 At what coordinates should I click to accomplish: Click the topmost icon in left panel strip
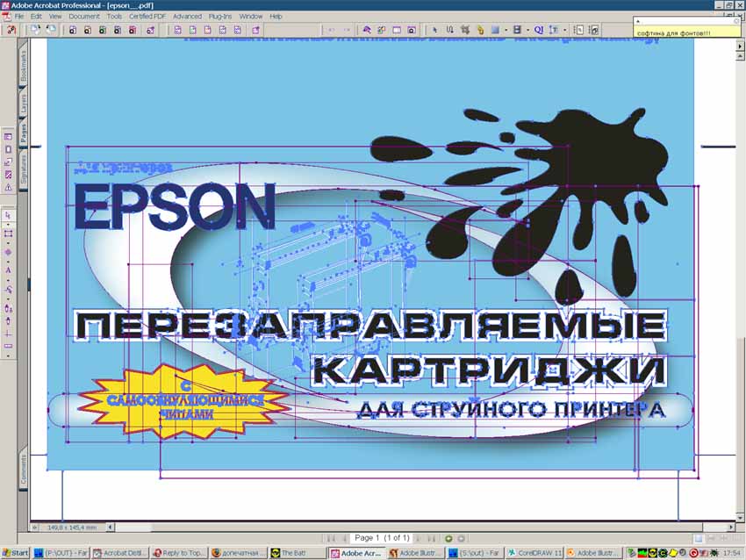[x=8, y=137]
